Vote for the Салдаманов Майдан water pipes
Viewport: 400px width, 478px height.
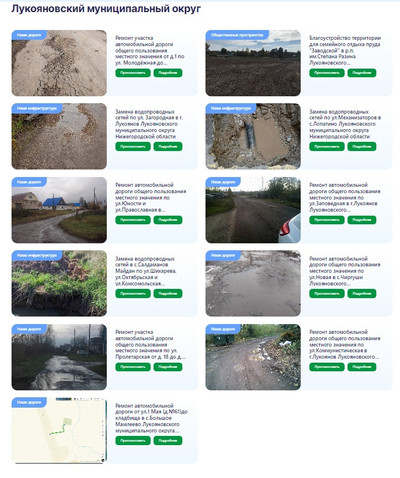pyautogui.click(x=133, y=294)
